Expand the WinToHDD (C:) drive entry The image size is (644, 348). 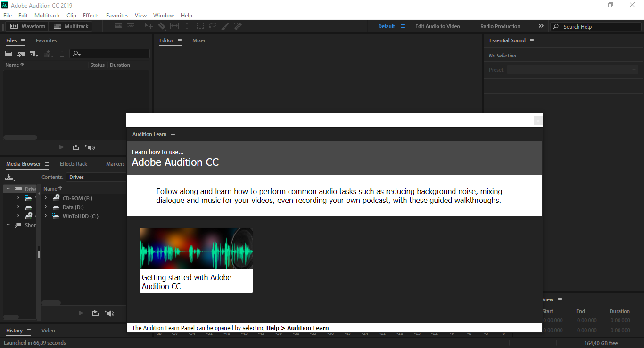(x=45, y=216)
